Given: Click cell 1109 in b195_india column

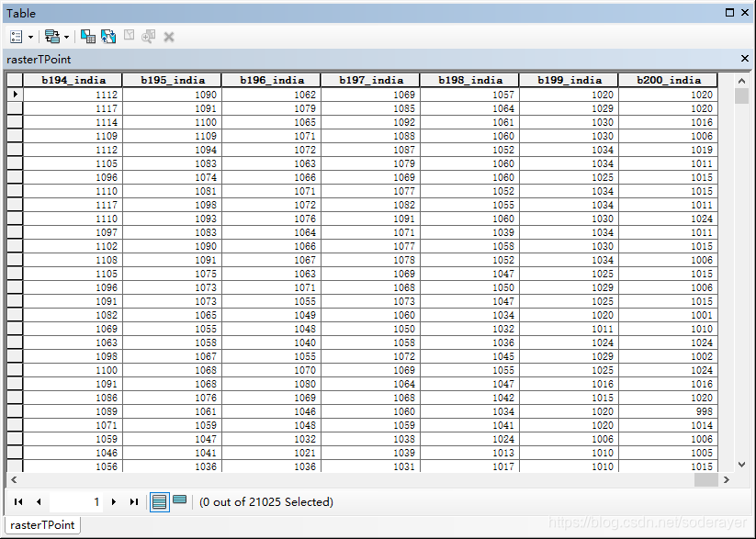Looking at the screenshot, I should click(172, 136).
